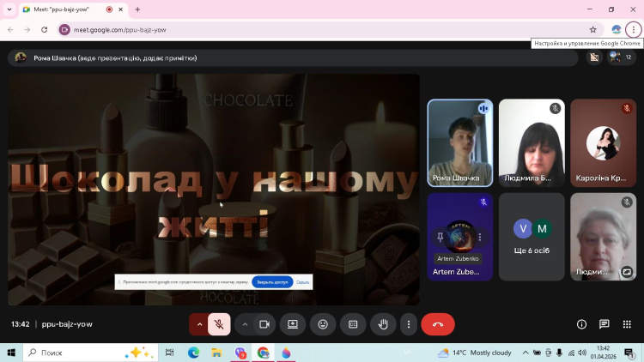This screenshot has width=644, height=362.
Task: Expand audio settings chevron beside microphone
Action: [200, 324]
